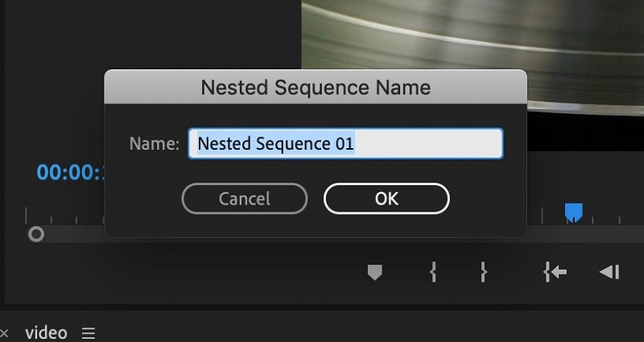The image size is (644, 342).
Task: Click the Name label in the dialog
Action: click(x=155, y=144)
